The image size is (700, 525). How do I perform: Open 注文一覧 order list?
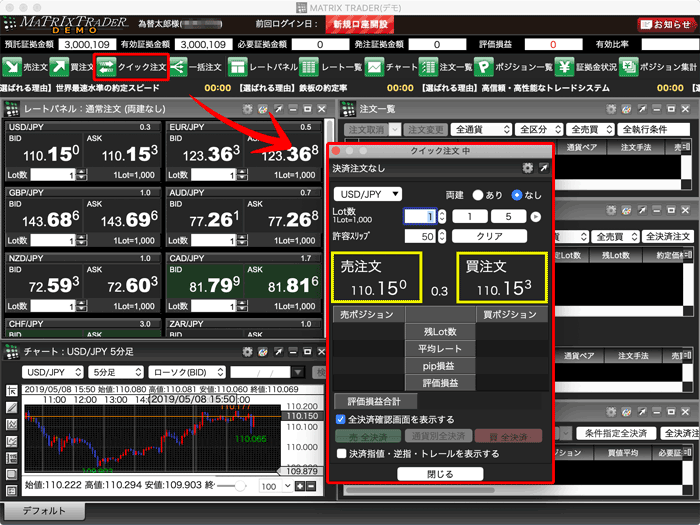[445, 67]
